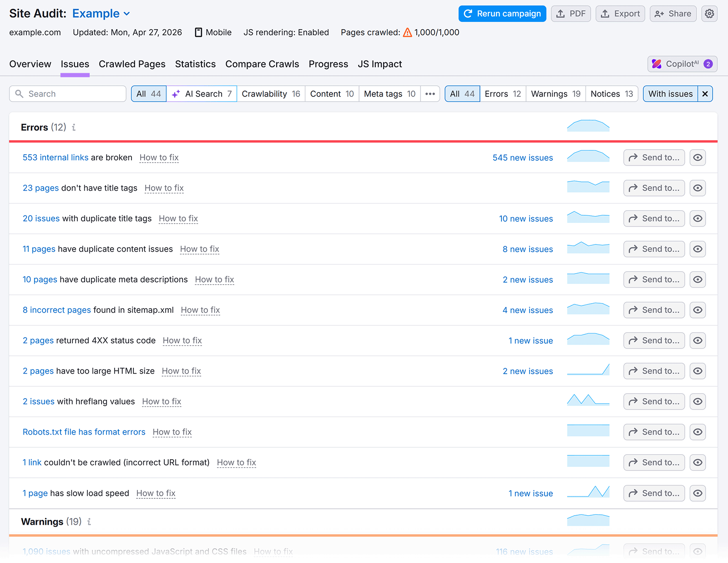Hide the Robots.txt format errors issue
The image size is (728, 563).
pyautogui.click(x=698, y=432)
